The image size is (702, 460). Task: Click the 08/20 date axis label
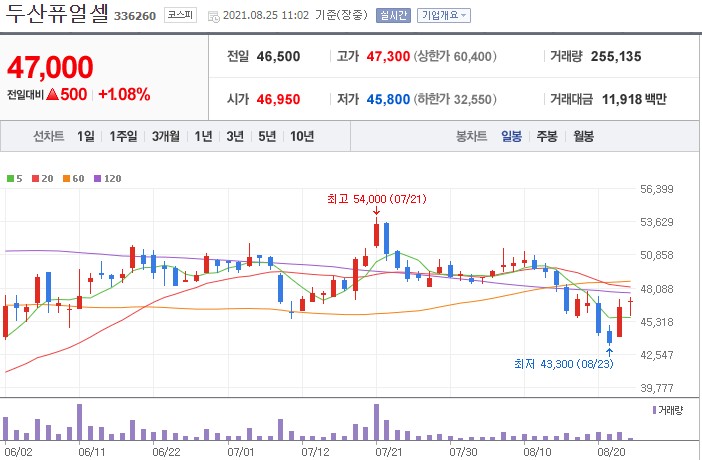(611, 451)
